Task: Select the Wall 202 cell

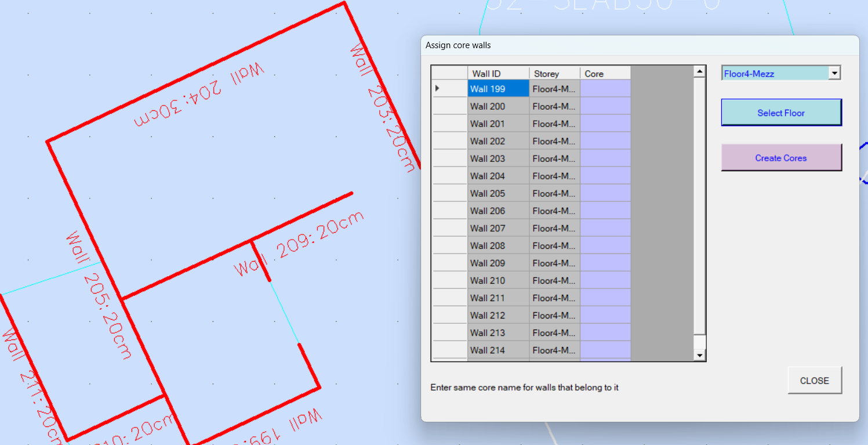Action: 498,141
